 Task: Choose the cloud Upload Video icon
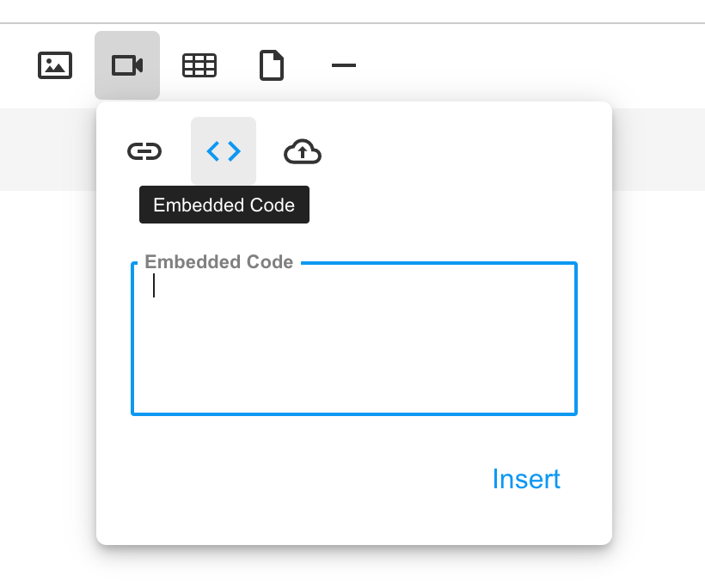pos(303,151)
